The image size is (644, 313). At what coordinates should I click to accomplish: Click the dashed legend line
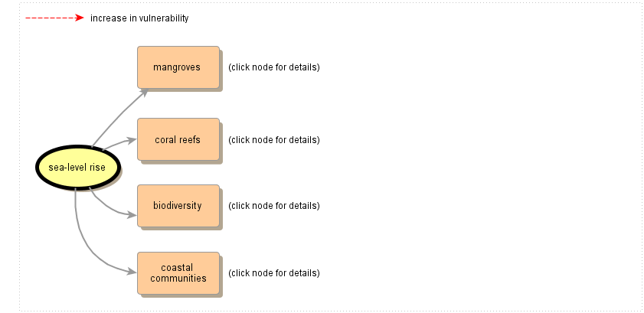tap(49, 18)
